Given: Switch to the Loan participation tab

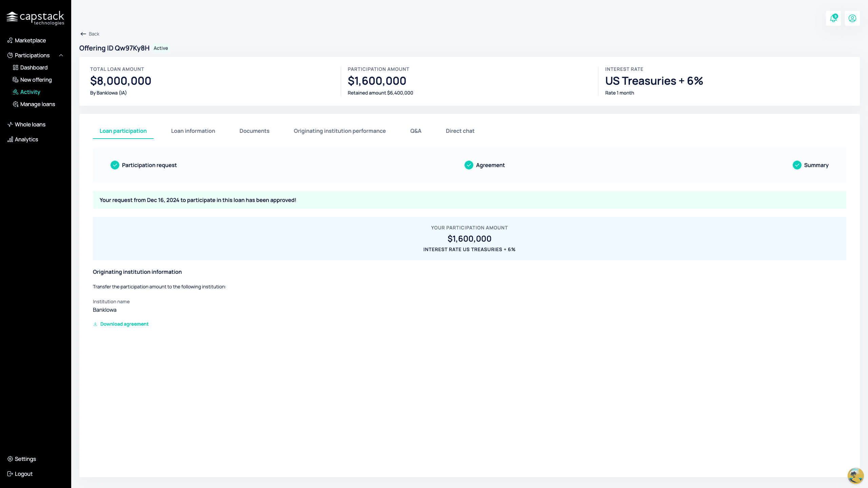Looking at the screenshot, I should point(123,131).
